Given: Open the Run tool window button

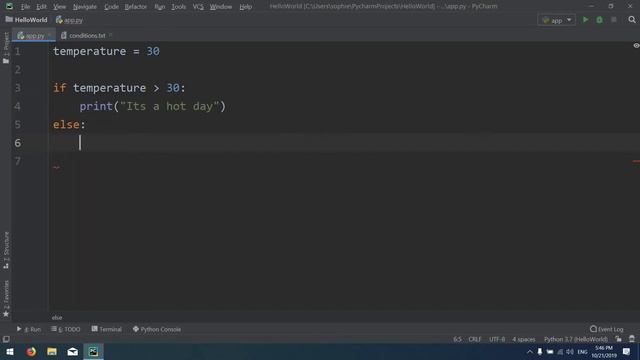Looking at the screenshot, I should (29, 329).
